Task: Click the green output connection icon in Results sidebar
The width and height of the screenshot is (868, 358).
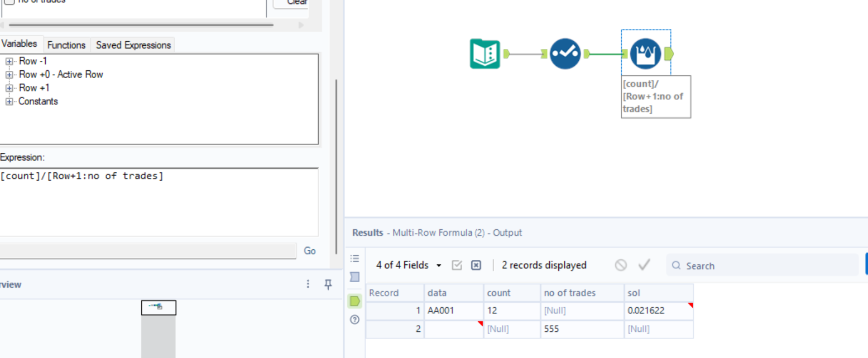Action: 354,301
